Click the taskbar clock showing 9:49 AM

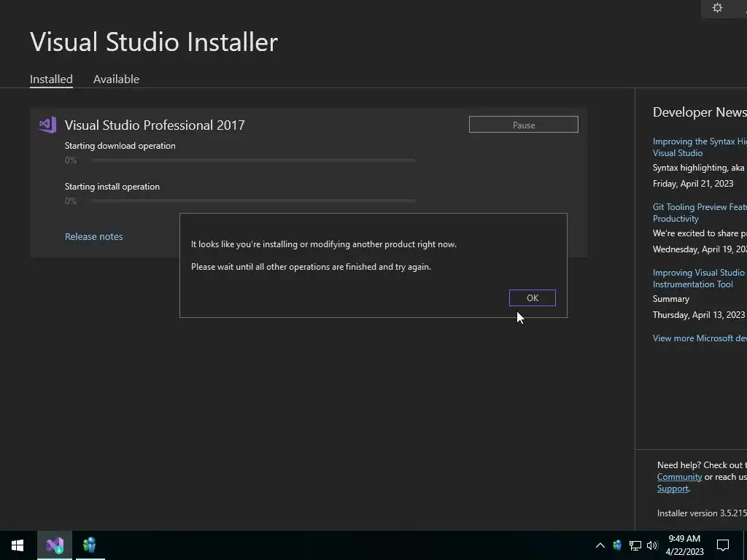point(684,545)
